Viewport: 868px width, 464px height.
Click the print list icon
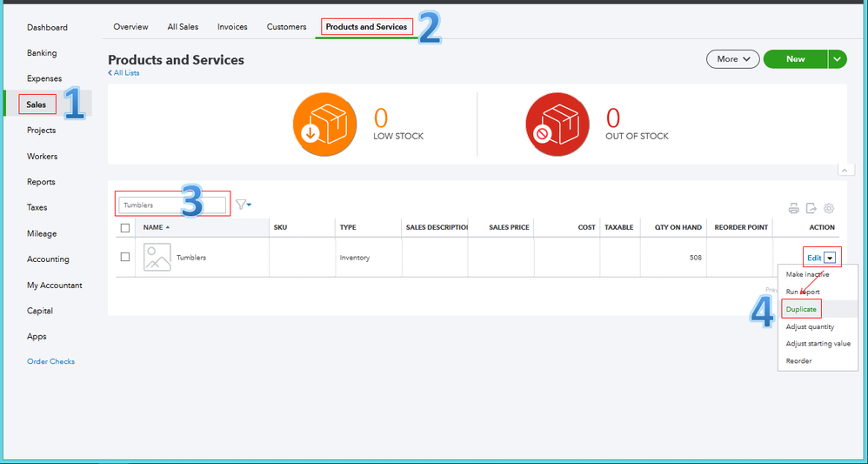[794, 208]
